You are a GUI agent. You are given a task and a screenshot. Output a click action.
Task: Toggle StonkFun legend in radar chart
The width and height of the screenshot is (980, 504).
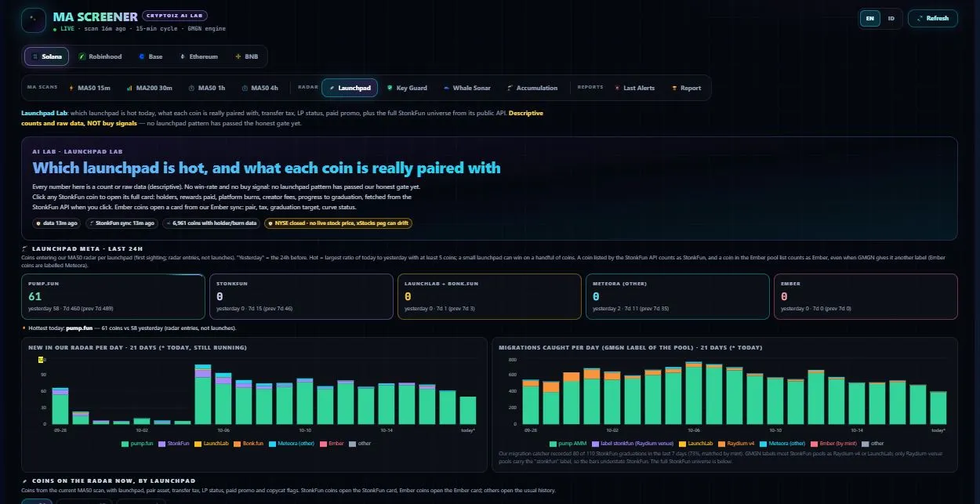tap(174, 444)
